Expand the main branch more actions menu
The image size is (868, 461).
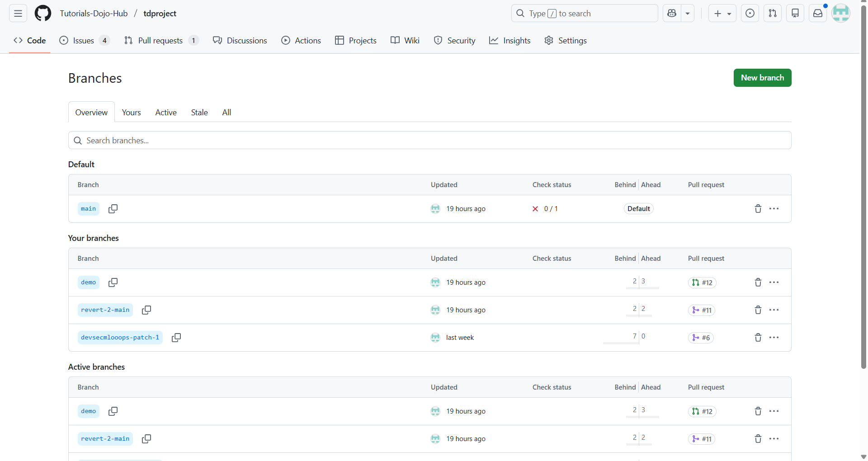774,209
